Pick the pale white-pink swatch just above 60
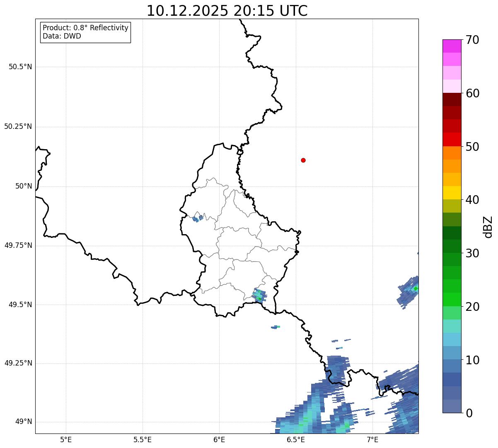The width and height of the screenshot is (498, 448). pos(452,86)
